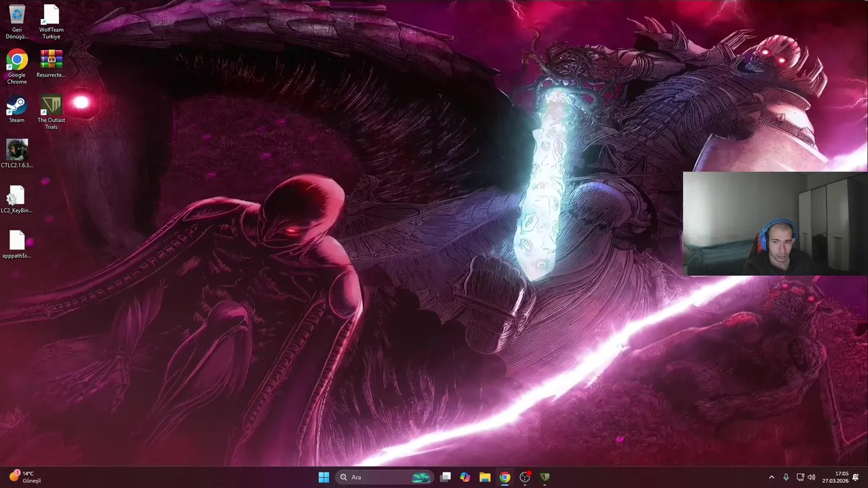The width and height of the screenshot is (868, 488).
Task: Select the LC2_KeyBin file icon
Action: coord(17,199)
